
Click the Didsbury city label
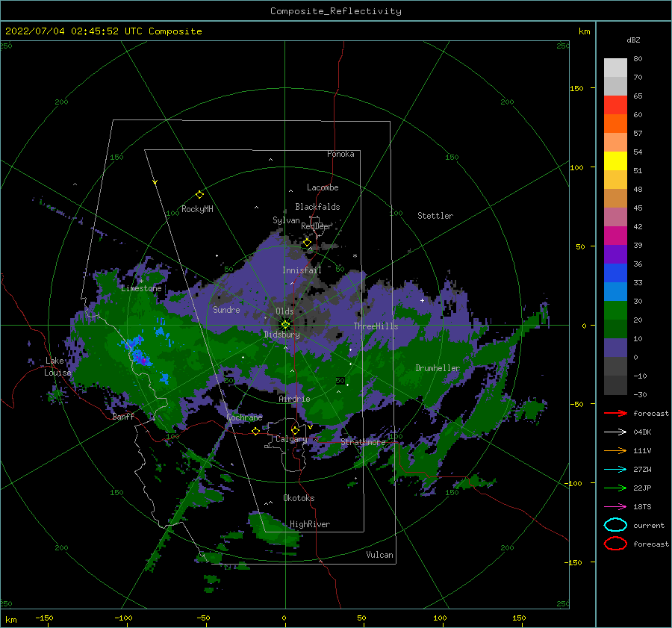pyautogui.click(x=281, y=335)
